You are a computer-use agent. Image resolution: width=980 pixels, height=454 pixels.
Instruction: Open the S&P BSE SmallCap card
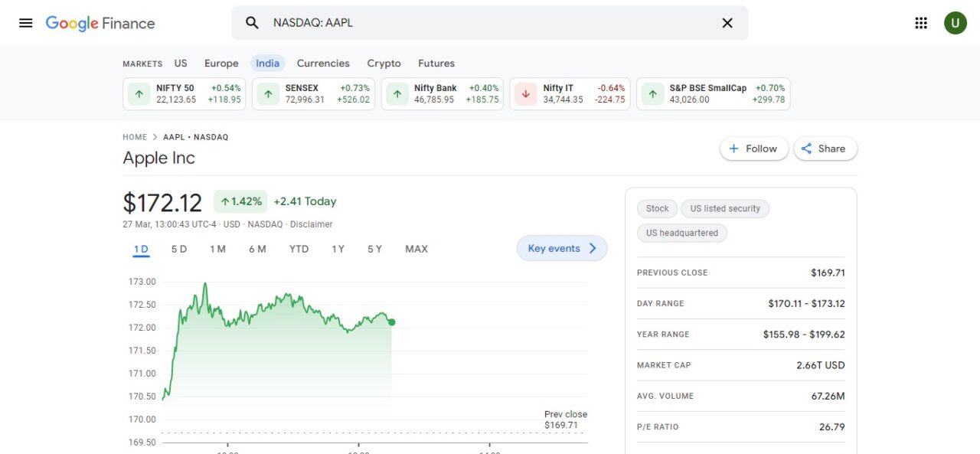coord(714,94)
